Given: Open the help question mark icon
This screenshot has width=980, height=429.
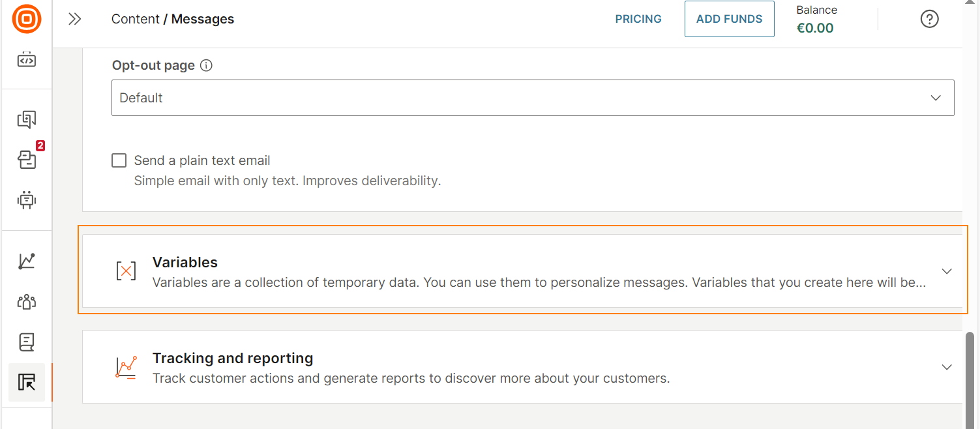Looking at the screenshot, I should [x=929, y=19].
